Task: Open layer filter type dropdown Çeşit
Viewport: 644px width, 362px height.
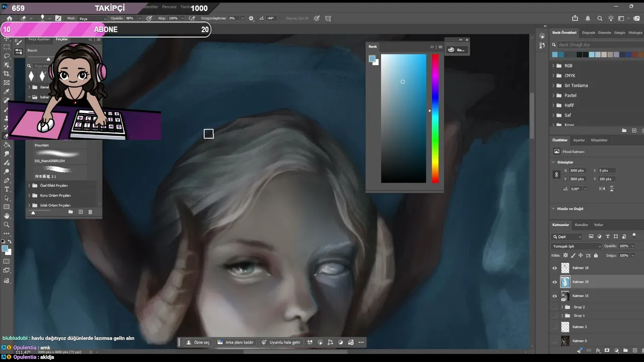Action: [568, 236]
